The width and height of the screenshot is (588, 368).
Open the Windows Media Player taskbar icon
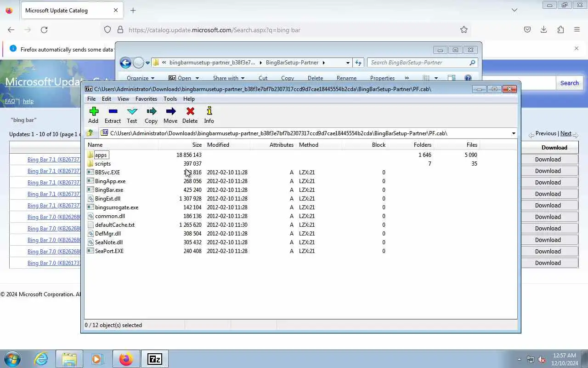97,359
